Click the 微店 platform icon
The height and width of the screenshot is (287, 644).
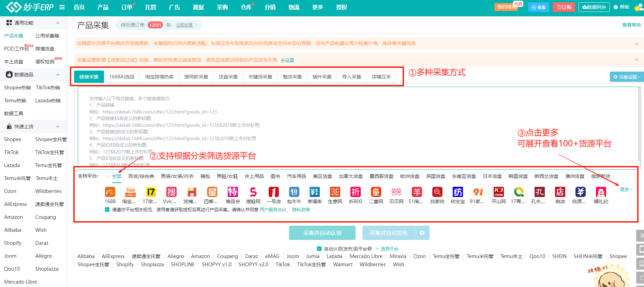pyautogui.click(x=560, y=192)
